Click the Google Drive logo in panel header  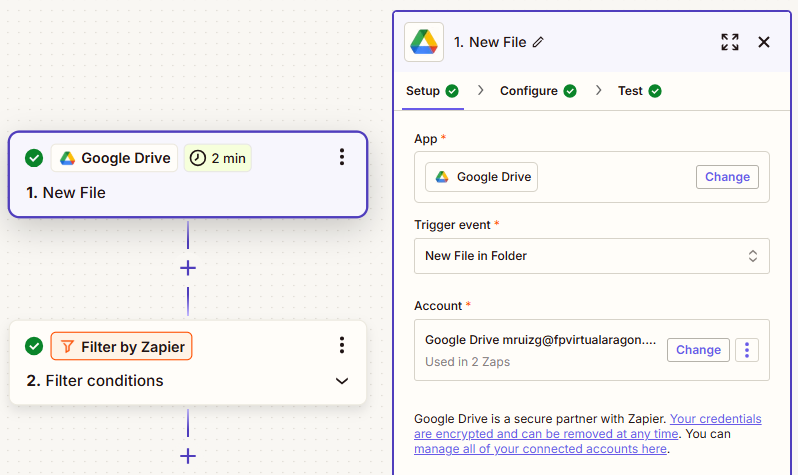click(424, 42)
